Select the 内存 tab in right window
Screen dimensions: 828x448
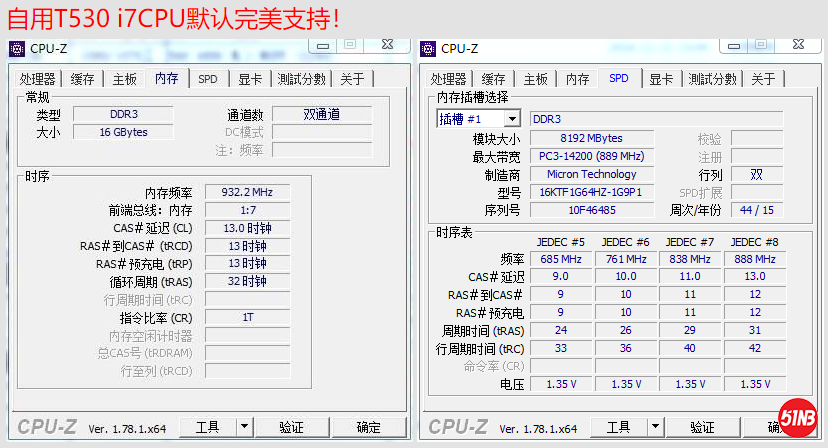click(x=577, y=79)
